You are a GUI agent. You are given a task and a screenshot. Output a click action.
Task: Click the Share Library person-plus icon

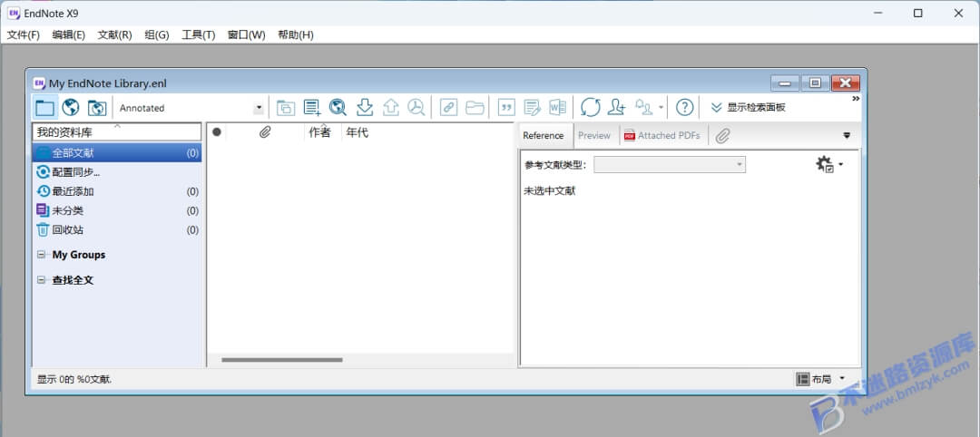point(617,107)
